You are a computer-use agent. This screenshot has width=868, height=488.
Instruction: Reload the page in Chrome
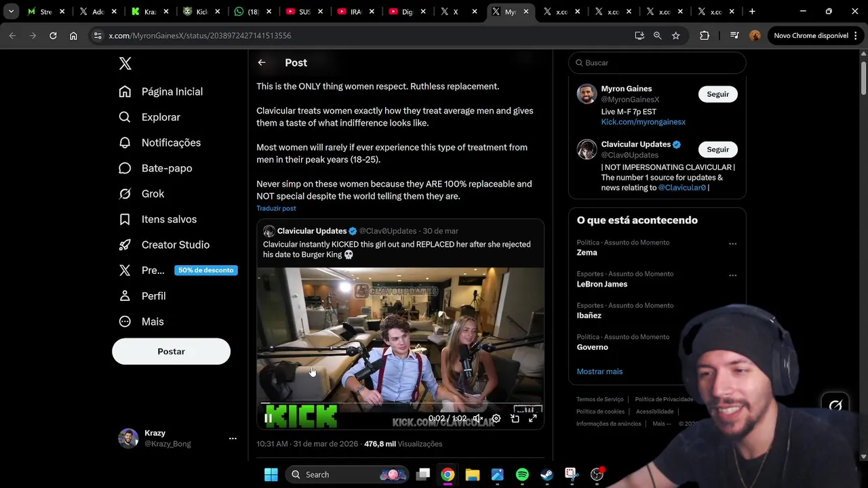(53, 35)
